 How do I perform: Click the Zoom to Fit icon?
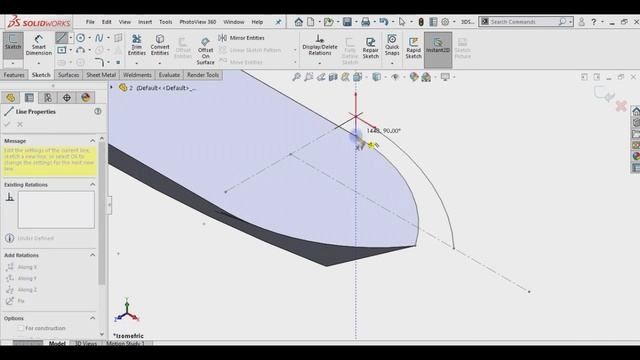(296, 77)
